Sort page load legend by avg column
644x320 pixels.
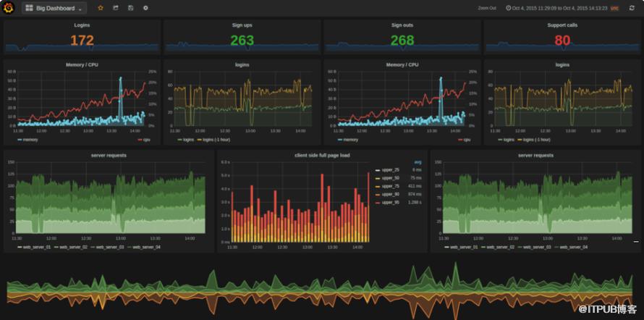(418, 162)
